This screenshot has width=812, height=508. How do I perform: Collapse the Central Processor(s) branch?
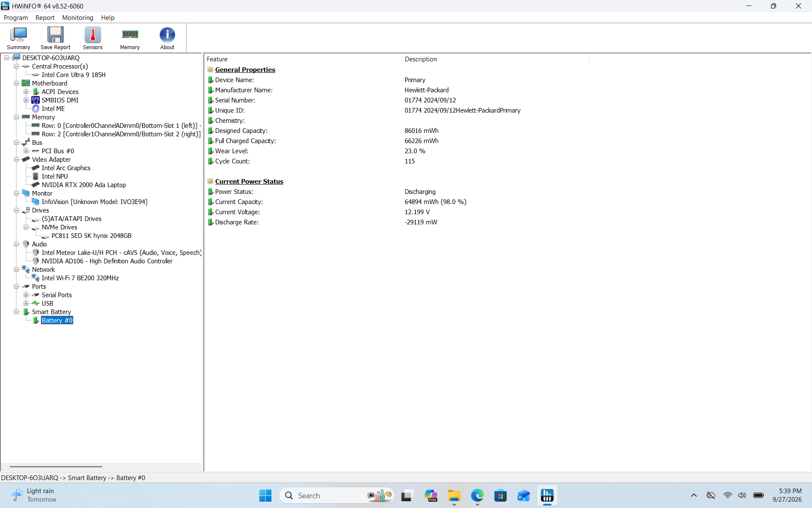click(x=16, y=66)
